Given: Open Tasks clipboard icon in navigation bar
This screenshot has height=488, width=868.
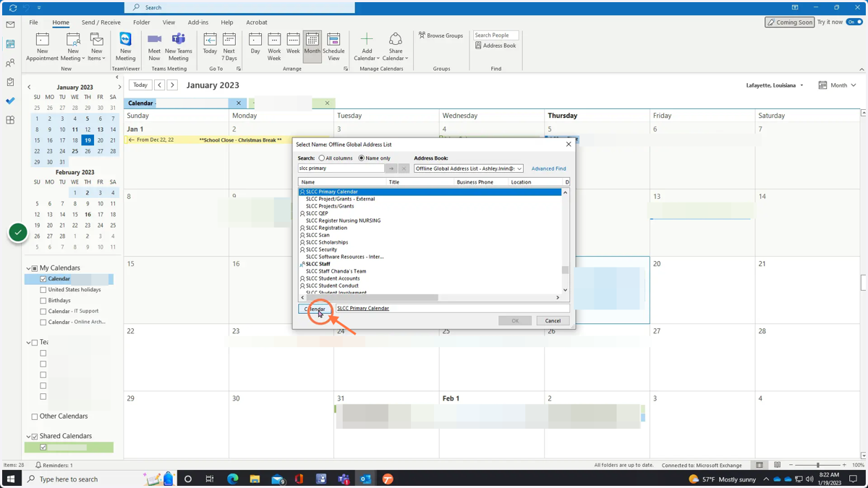Looking at the screenshot, I should 10,82.
